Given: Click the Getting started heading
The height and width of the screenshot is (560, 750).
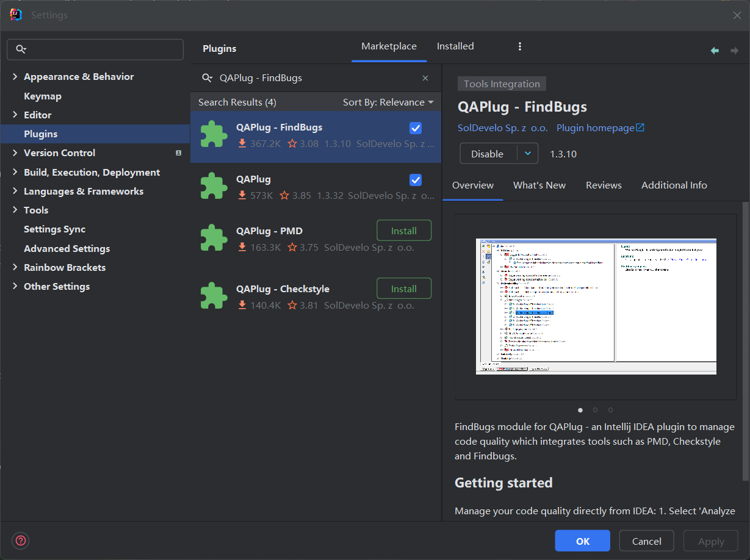Looking at the screenshot, I should coord(503,483).
